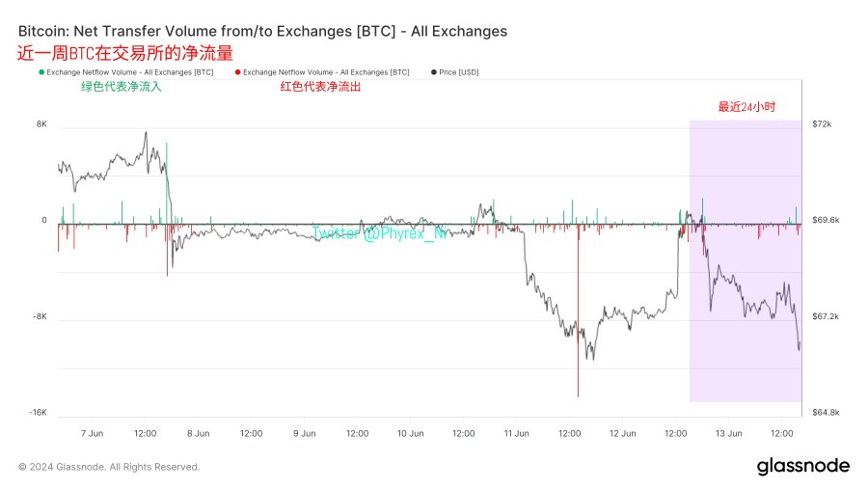Click the glassnode logo
Viewport: 868px width, 489px height.
click(x=802, y=466)
